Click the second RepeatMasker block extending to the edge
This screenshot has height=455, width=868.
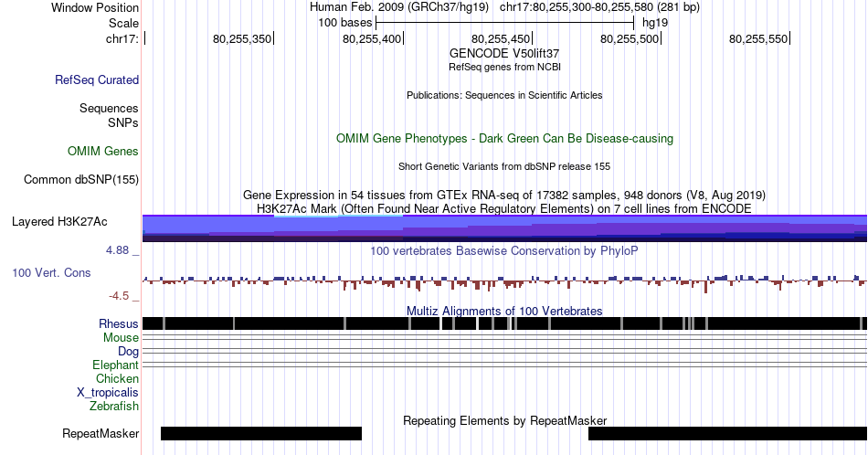click(x=727, y=433)
